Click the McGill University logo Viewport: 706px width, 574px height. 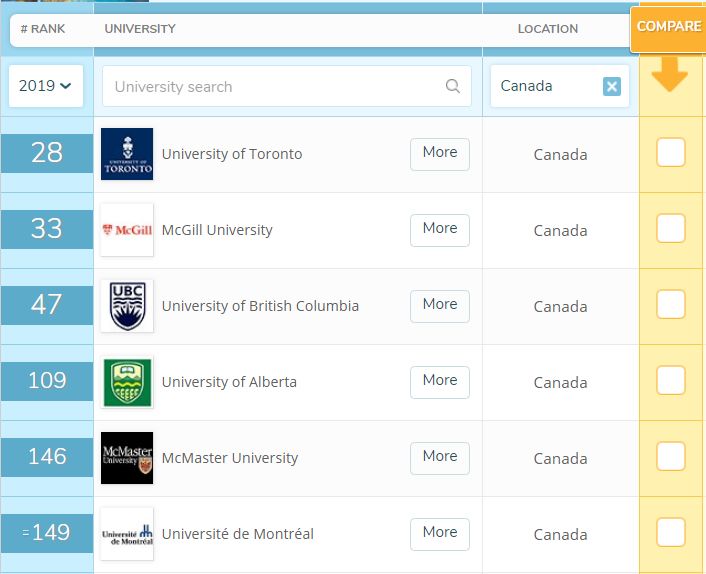(x=127, y=230)
